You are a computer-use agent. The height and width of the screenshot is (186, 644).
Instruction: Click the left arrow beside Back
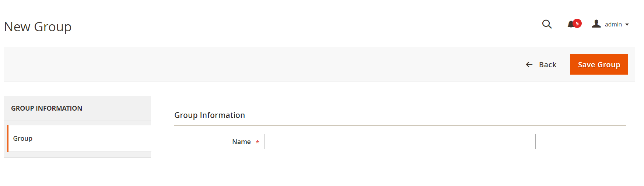(x=529, y=65)
